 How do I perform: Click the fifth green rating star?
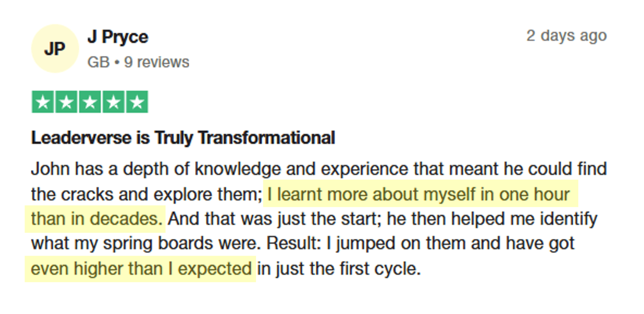pos(137,102)
